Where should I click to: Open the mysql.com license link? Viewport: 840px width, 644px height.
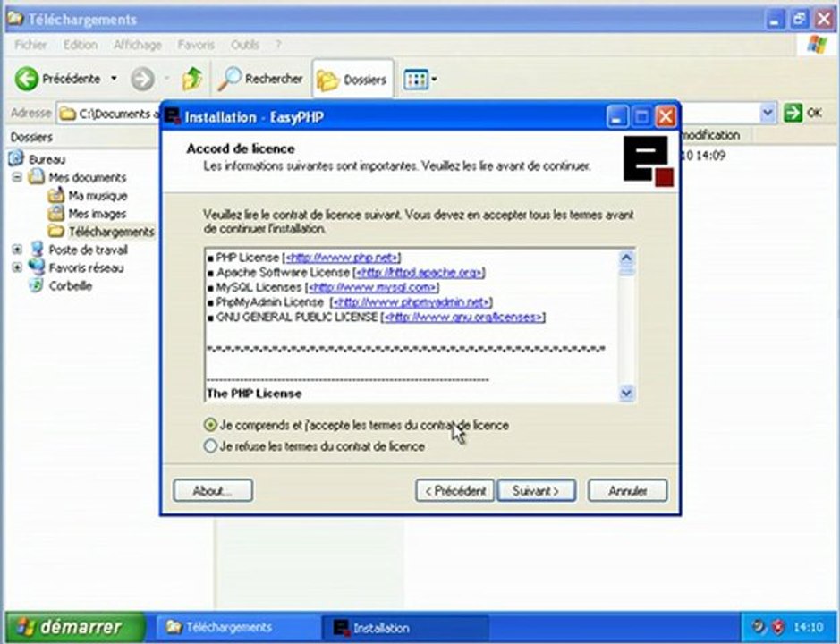[372, 288]
